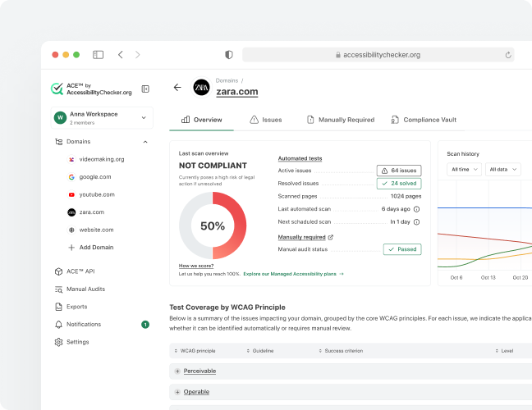Sort by Success criterion column
This screenshot has height=410, width=532.
click(341, 351)
